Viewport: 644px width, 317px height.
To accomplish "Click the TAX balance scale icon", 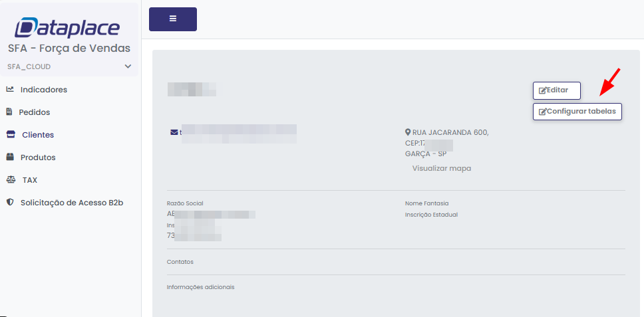I will point(10,180).
